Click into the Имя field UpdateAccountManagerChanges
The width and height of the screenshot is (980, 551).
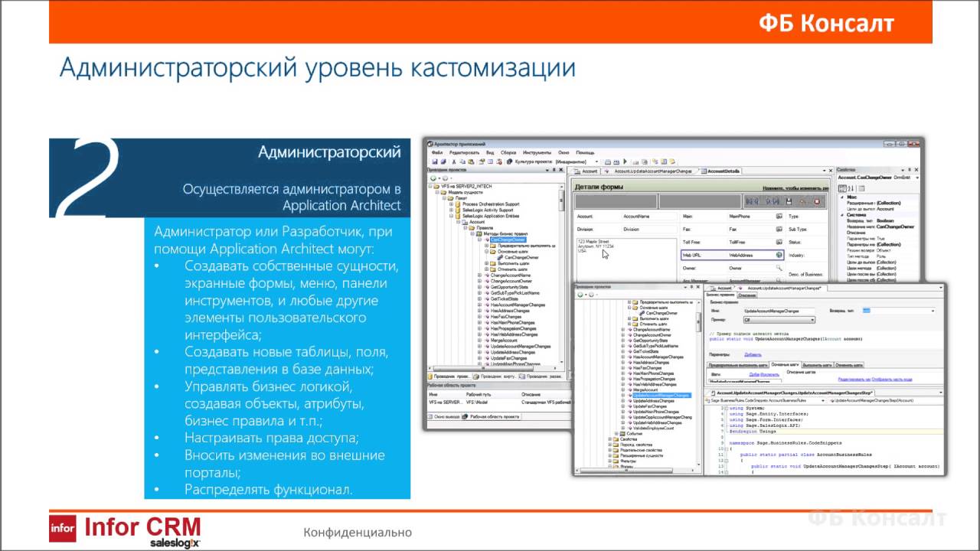779,311
